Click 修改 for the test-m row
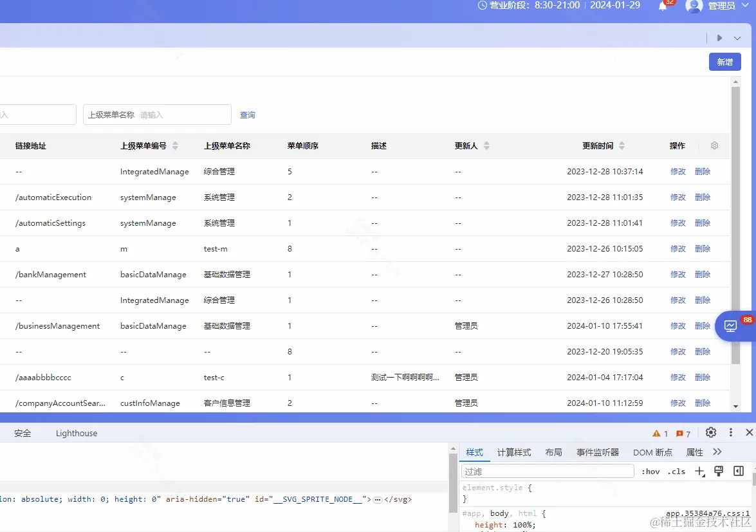This screenshot has height=532, width=756. coord(678,249)
